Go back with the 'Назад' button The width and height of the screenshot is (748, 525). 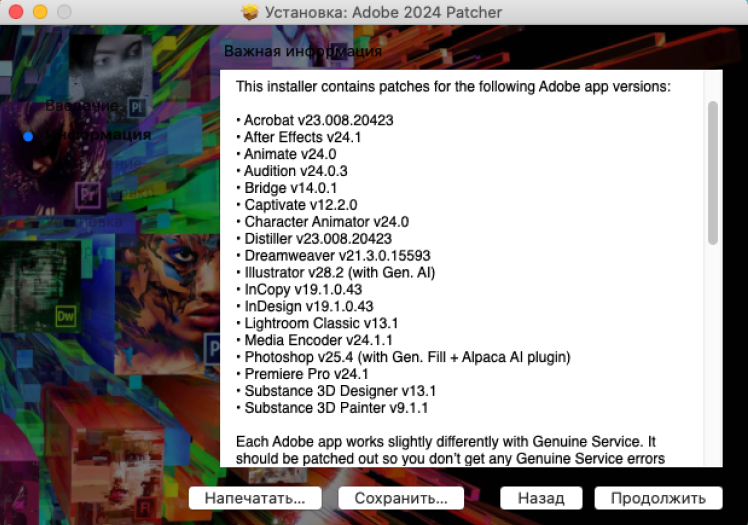point(540,497)
